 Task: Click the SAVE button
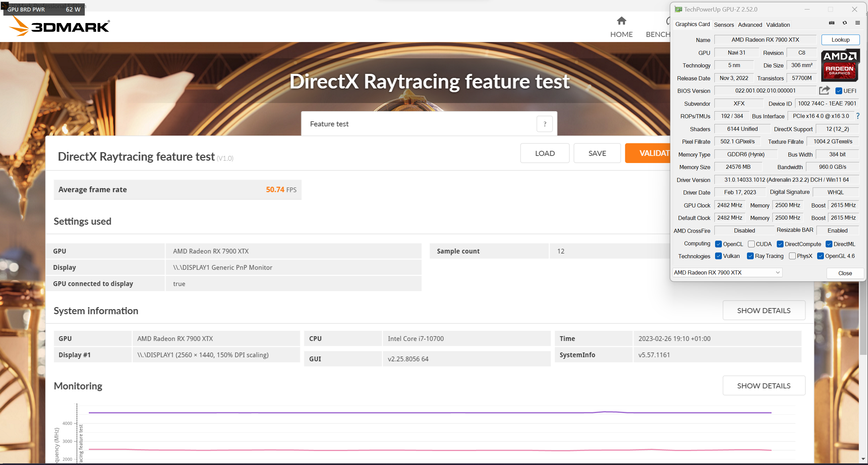pos(597,153)
